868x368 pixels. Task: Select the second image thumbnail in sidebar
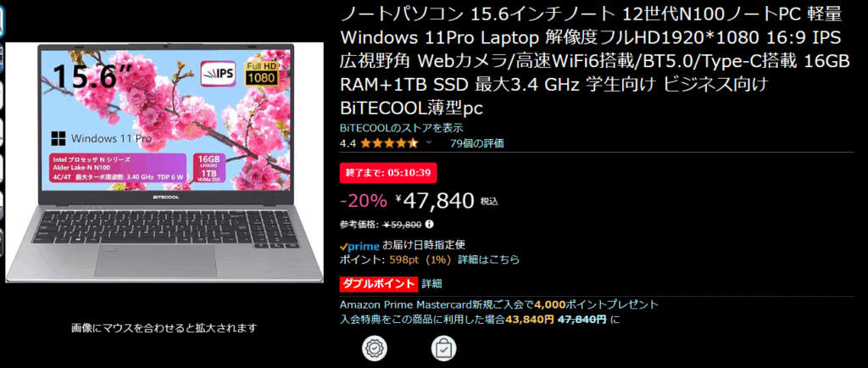2,59
